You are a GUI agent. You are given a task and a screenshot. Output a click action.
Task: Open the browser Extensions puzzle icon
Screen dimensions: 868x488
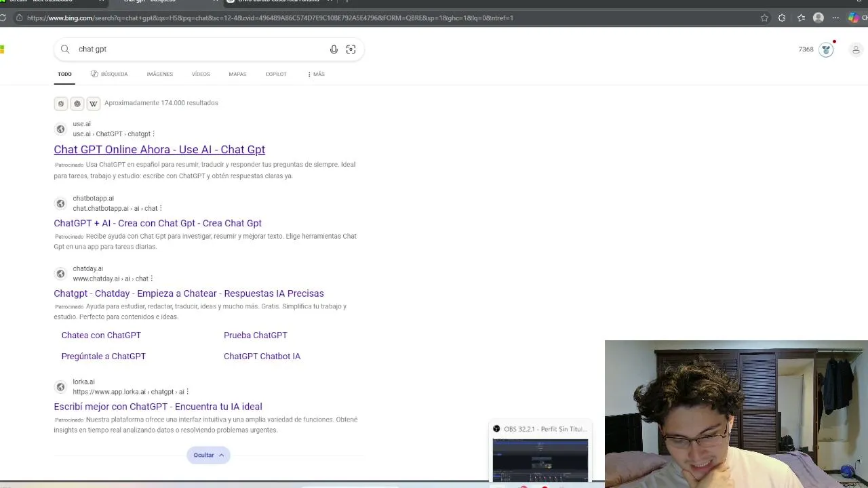point(782,18)
